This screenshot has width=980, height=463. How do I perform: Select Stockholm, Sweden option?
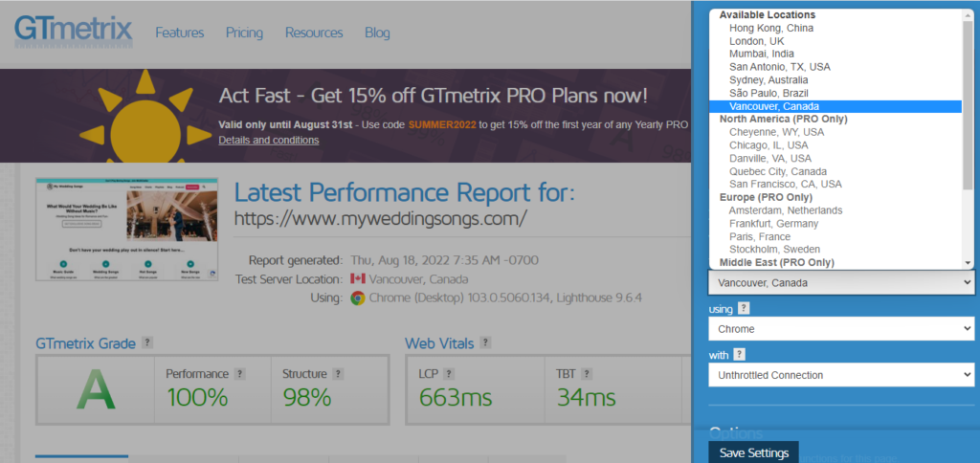point(835,250)
